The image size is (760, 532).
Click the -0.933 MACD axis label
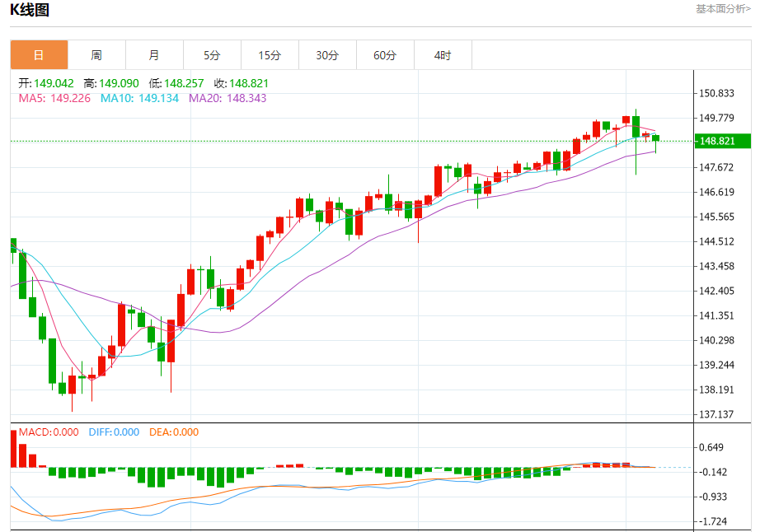coord(711,497)
